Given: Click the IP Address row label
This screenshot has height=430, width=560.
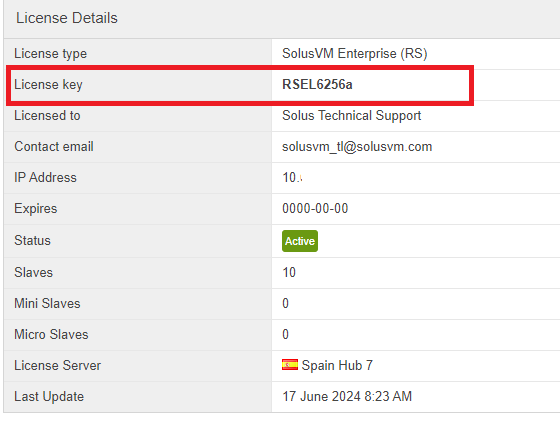Looking at the screenshot, I should click(x=45, y=178).
